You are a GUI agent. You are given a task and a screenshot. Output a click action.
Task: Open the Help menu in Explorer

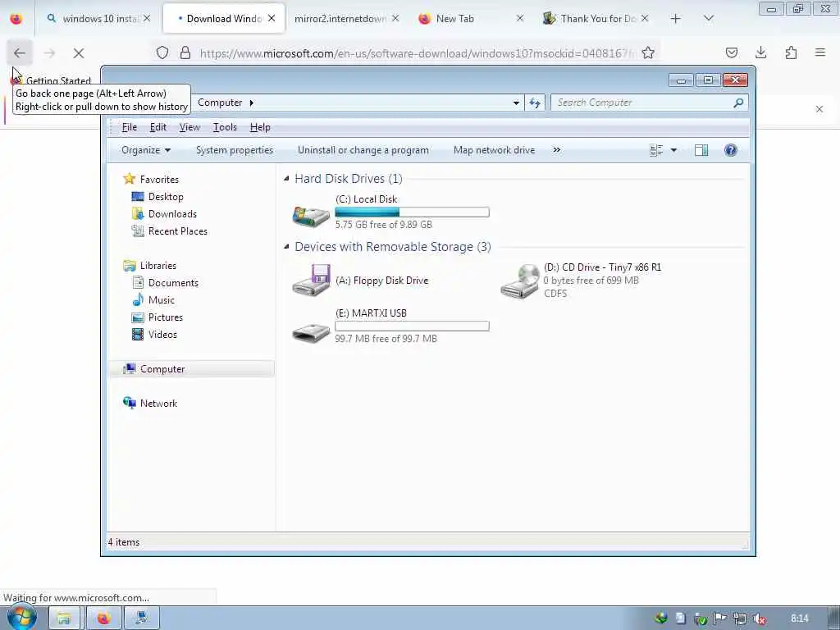click(260, 127)
